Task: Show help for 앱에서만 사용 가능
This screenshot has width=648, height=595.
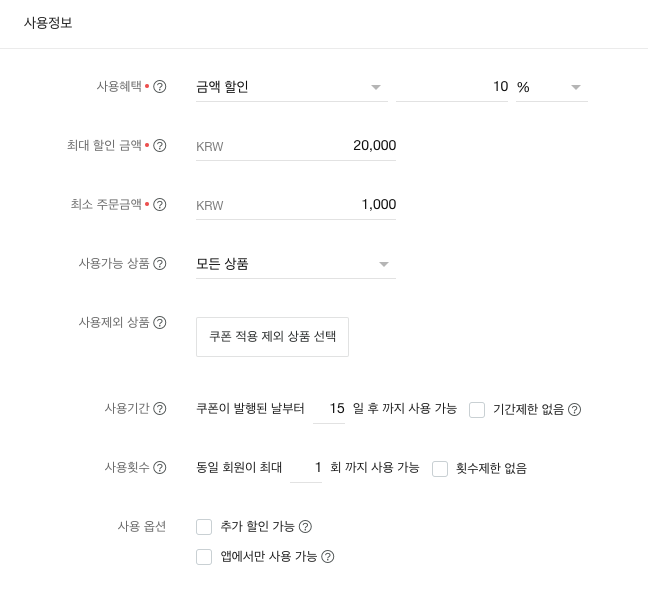Action: tap(327, 557)
